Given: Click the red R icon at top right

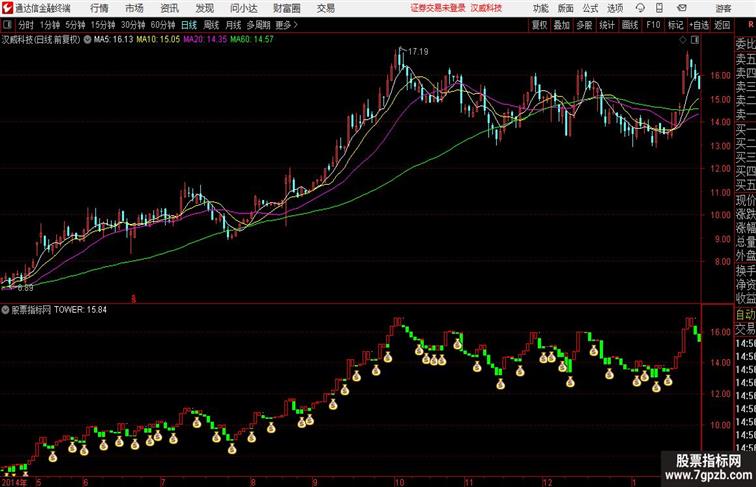Looking at the screenshot, I should click(x=751, y=25).
